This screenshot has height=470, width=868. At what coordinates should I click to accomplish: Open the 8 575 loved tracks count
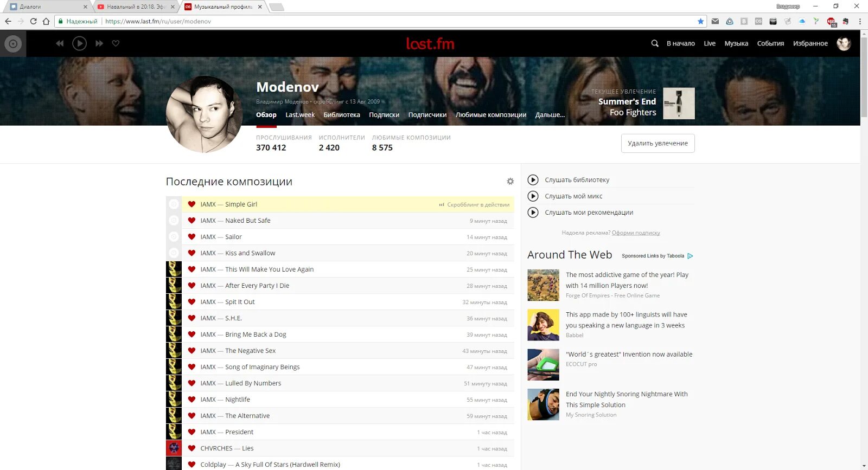click(382, 147)
